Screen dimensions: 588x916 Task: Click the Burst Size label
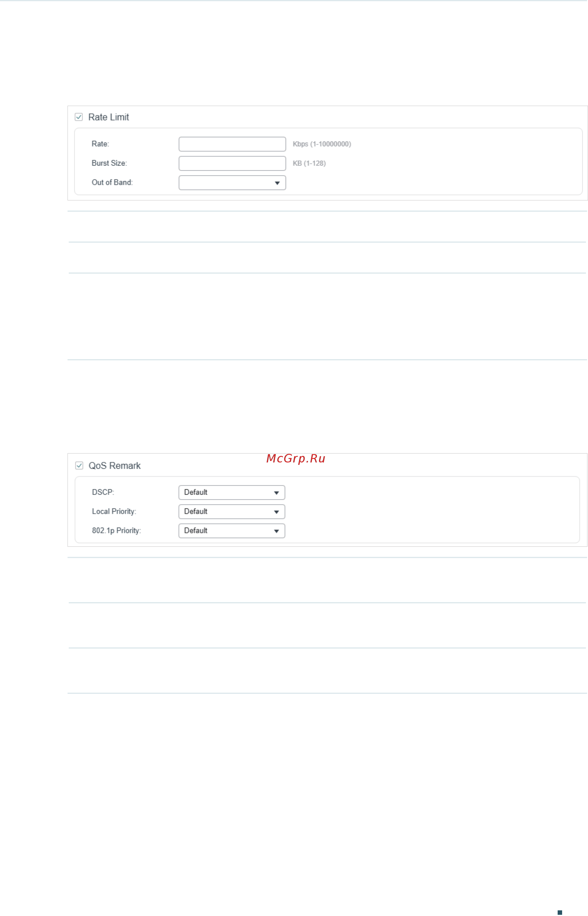[x=109, y=163]
